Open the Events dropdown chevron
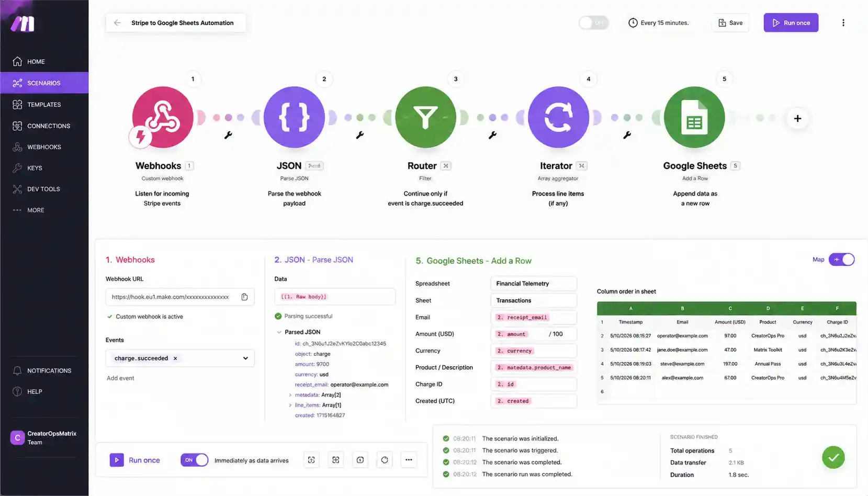 245,358
